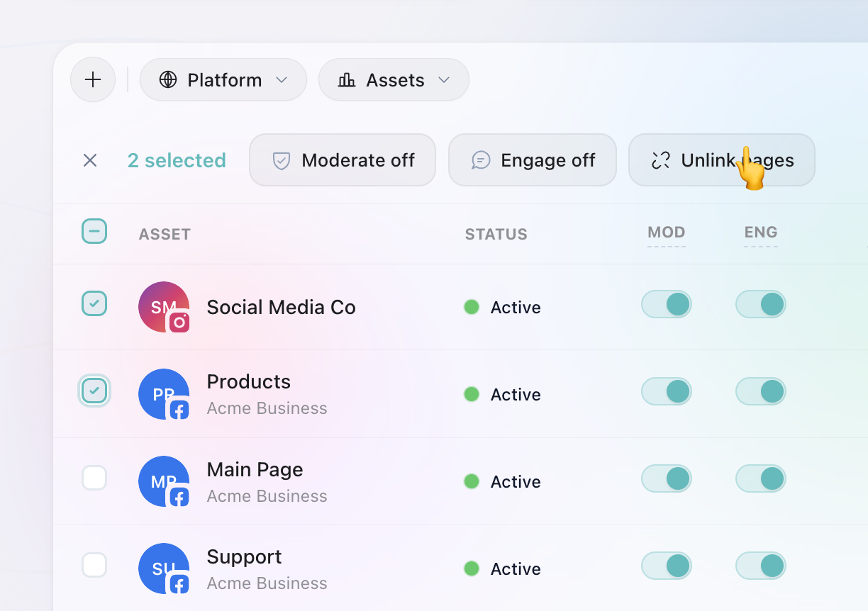Click the Social Media Co Instagram avatar

[164, 307]
